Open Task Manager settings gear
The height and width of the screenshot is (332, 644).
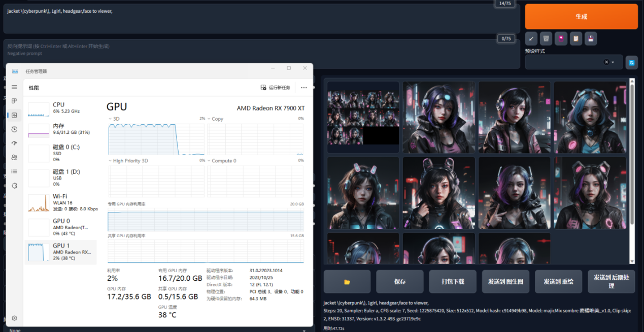pyautogui.click(x=15, y=318)
